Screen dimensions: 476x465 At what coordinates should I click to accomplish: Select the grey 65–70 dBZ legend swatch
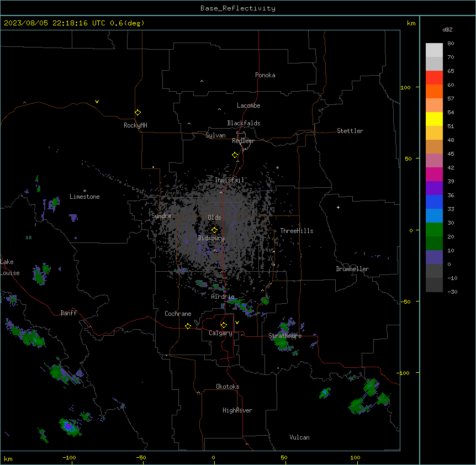434,64
